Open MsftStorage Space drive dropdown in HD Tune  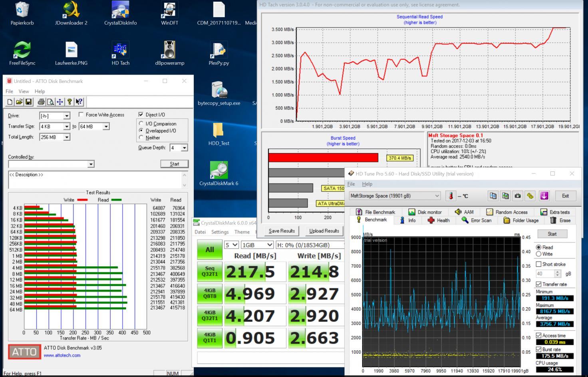pyautogui.click(x=395, y=196)
